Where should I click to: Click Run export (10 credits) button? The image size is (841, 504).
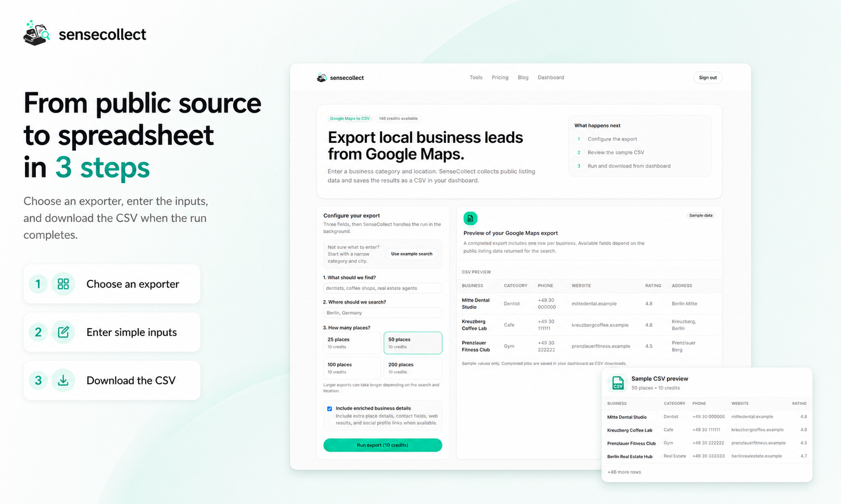[383, 445]
